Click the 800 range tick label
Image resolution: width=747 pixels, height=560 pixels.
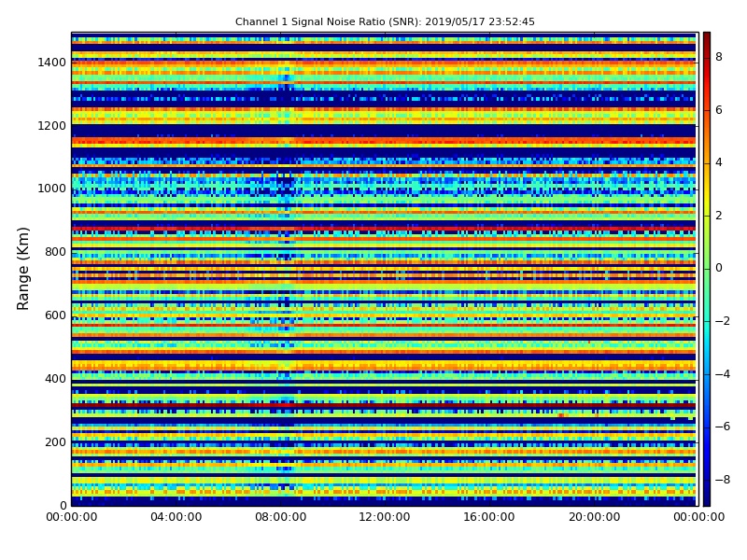point(55,252)
